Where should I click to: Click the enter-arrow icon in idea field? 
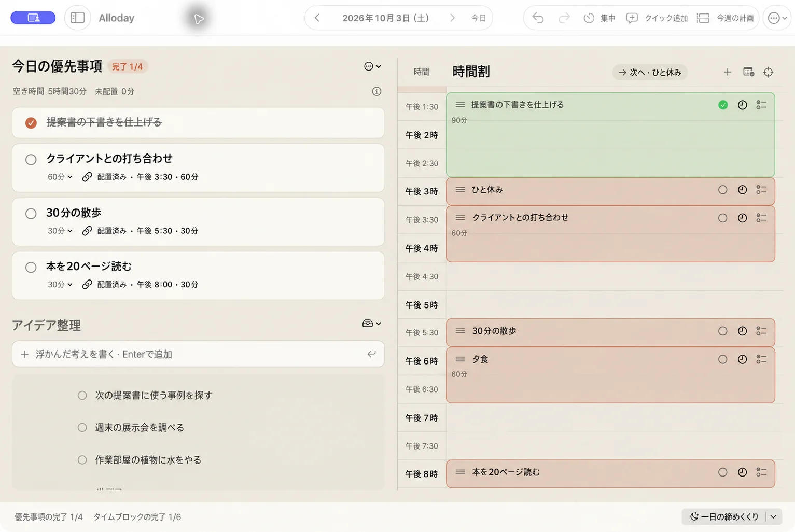click(x=371, y=354)
